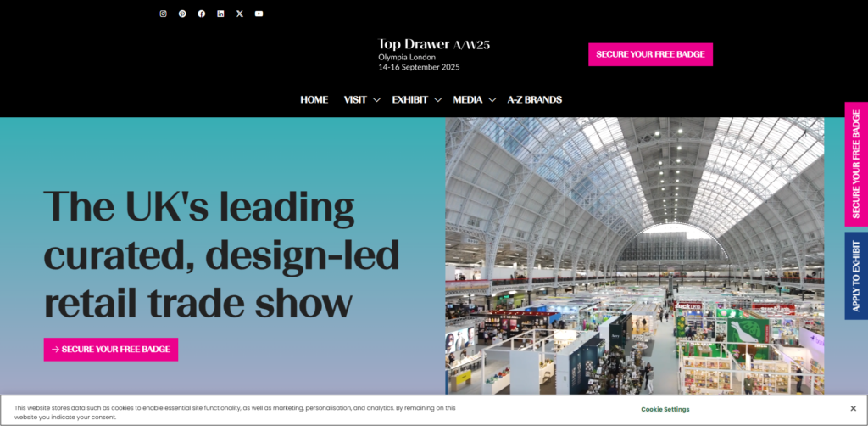
Task: Click the Olympia exhibition hall photo
Action: [x=634, y=255]
